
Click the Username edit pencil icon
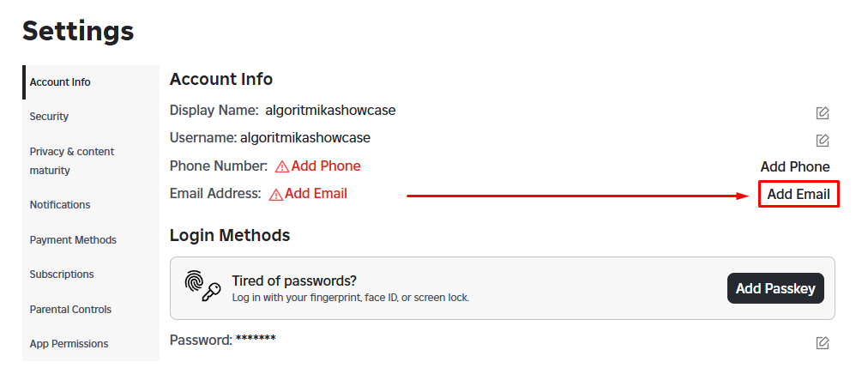pos(822,140)
